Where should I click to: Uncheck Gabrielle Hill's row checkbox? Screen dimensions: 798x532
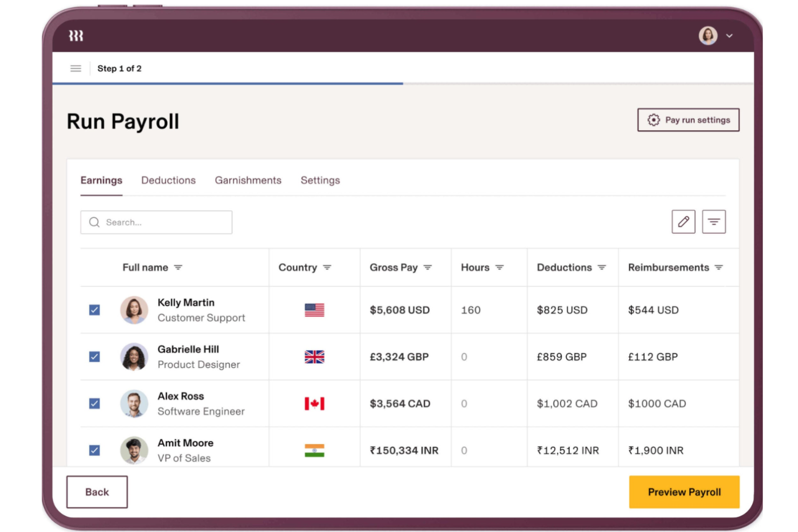click(x=95, y=357)
